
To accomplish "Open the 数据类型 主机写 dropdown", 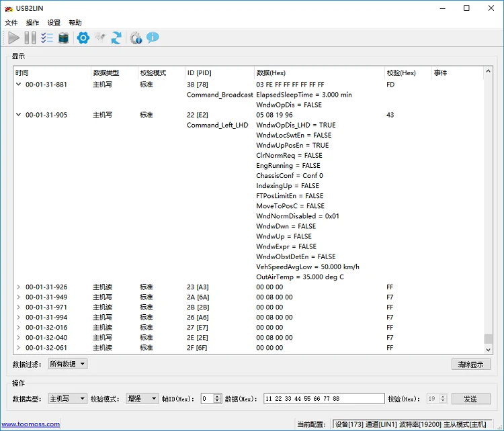I will pos(67,399).
